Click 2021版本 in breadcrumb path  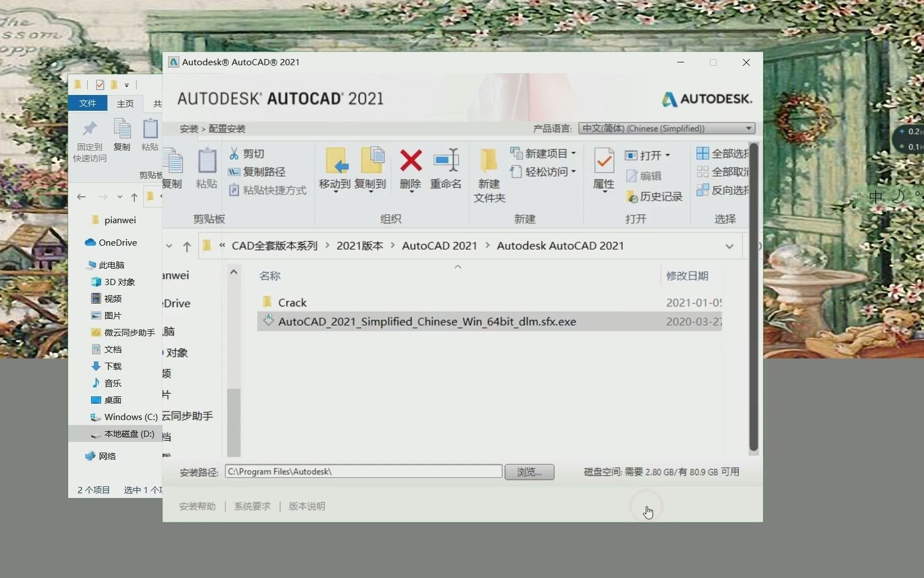point(360,246)
